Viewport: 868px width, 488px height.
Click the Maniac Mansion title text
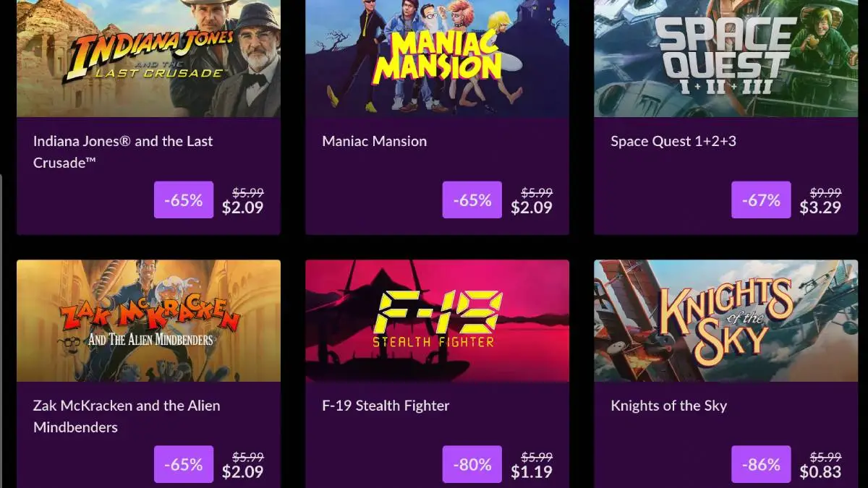click(375, 141)
